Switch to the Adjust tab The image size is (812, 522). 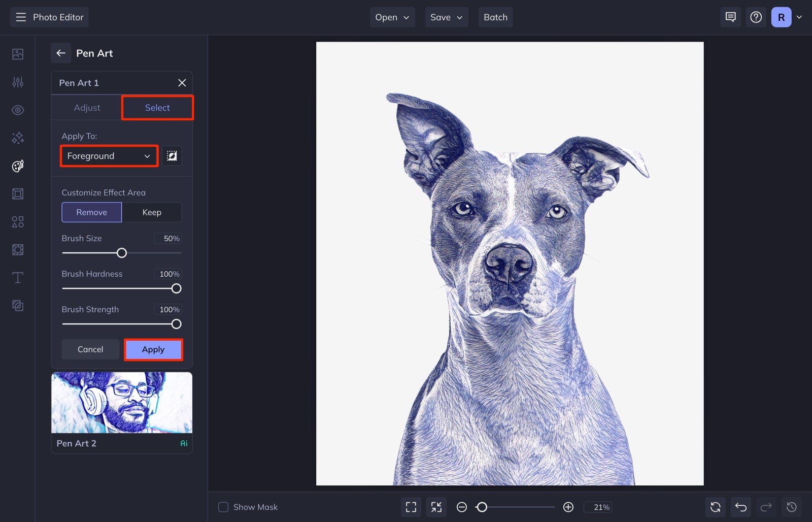click(87, 108)
